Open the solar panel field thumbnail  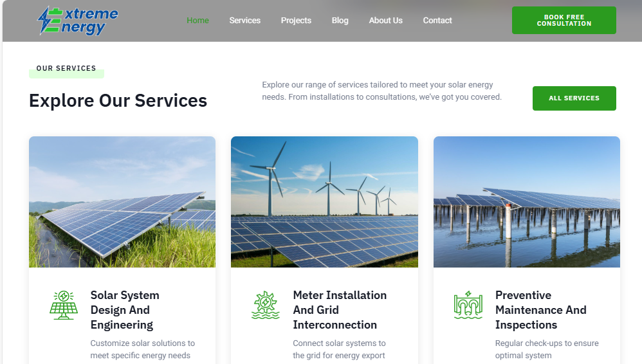tap(122, 202)
